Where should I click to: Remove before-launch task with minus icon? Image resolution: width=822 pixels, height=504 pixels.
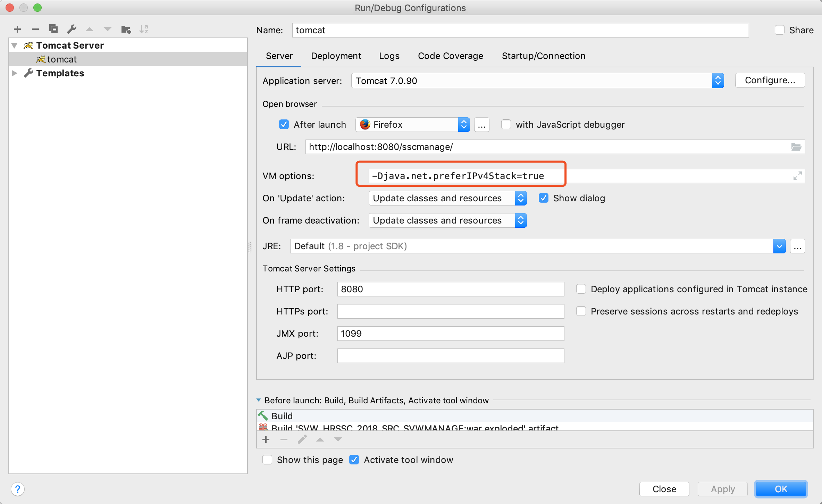pyautogui.click(x=284, y=439)
